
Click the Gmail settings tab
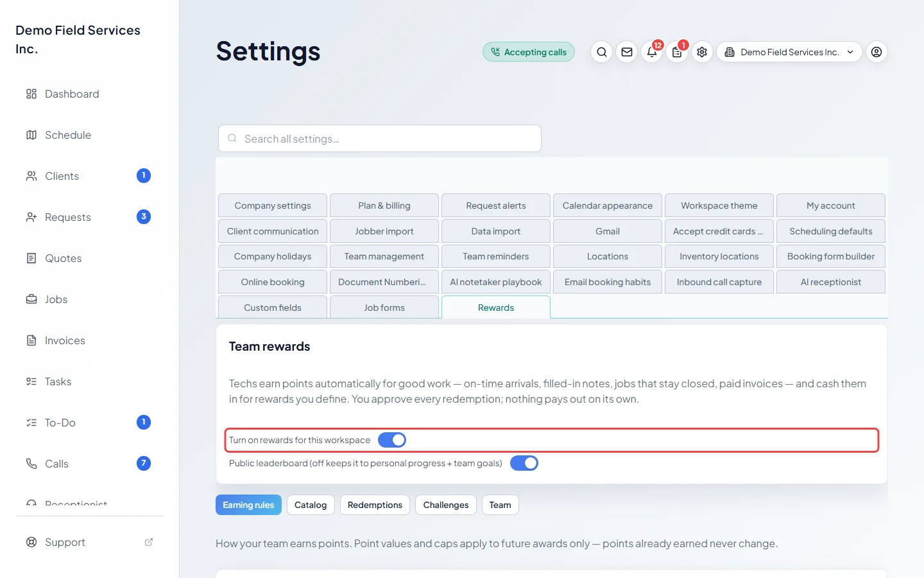tap(608, 231)
